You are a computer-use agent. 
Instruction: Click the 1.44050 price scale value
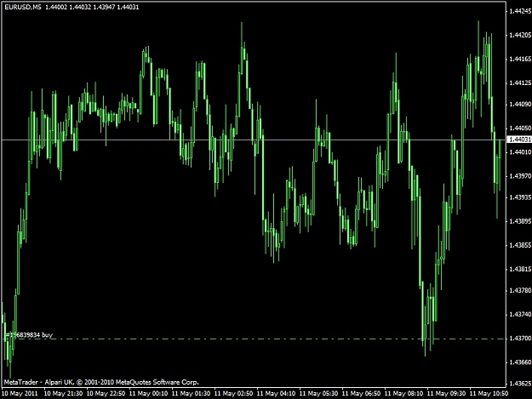[520, 128]
